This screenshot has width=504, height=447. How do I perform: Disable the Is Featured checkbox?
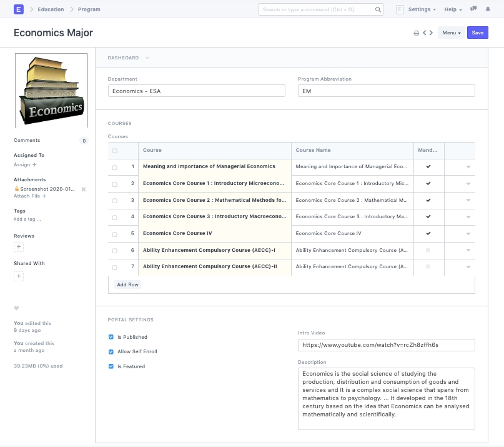(111, 367)
